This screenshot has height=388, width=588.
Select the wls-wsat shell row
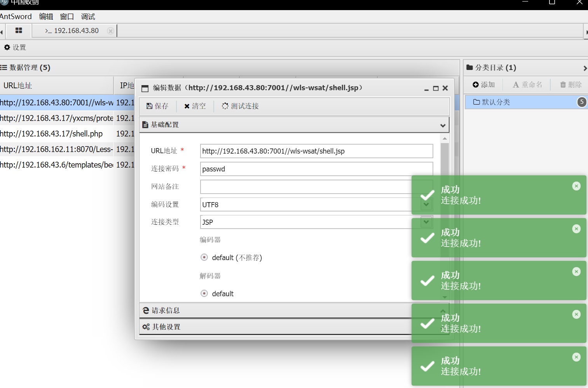click(67, 103)
